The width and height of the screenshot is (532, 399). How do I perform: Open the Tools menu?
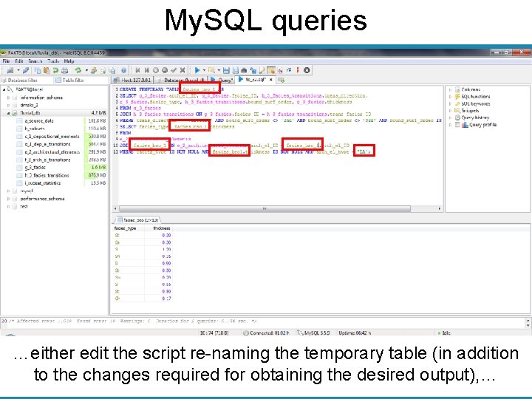click(x=53, y=61)
